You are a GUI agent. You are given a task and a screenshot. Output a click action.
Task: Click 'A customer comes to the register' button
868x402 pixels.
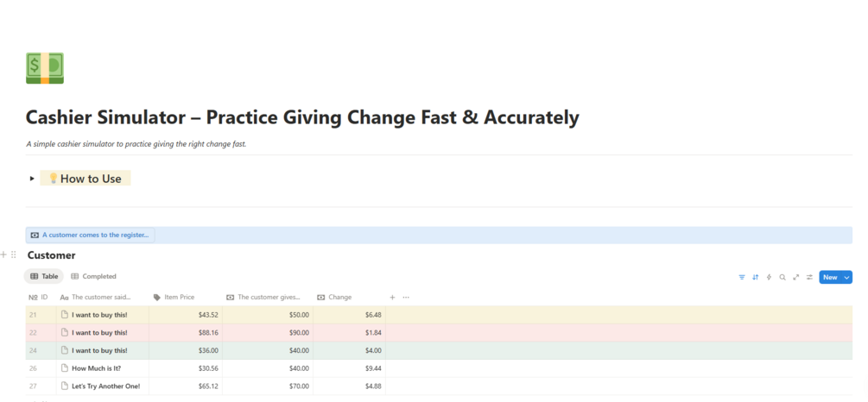90,235
